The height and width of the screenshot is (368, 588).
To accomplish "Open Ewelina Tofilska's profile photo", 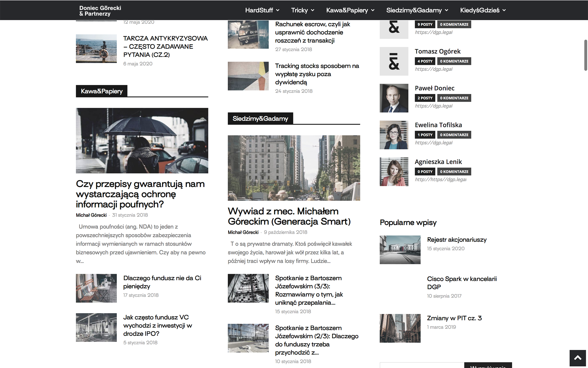I will click(x=394, y=135).
